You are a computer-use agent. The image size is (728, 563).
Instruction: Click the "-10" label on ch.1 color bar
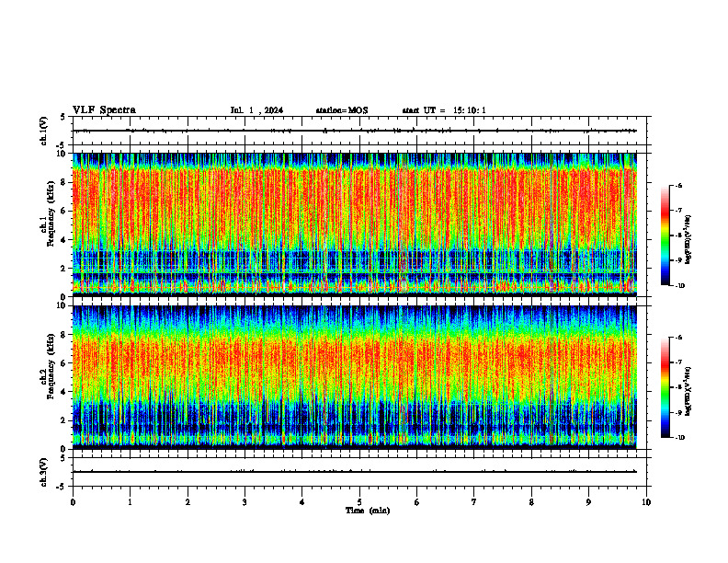tap(679, 286)
